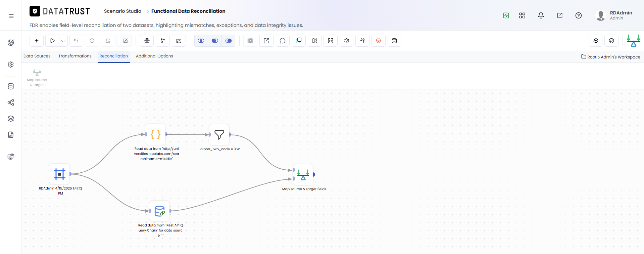Click the compass icon in right toolbar
This screenshot has width=644, height=254.
click(x=611, y=41)
